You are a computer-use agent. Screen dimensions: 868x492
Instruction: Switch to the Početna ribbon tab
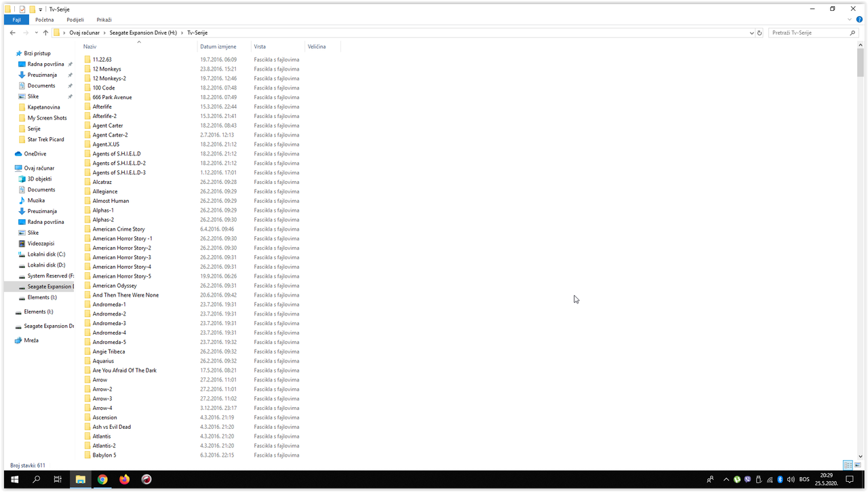(x=45, y=20)
